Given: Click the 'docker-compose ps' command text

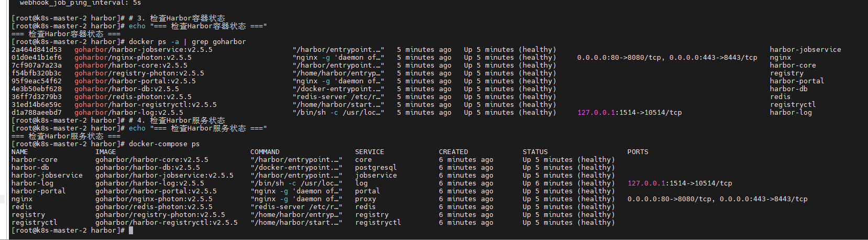Looking at the screenshot, I should pyautogui.click(x=164, y=144).
